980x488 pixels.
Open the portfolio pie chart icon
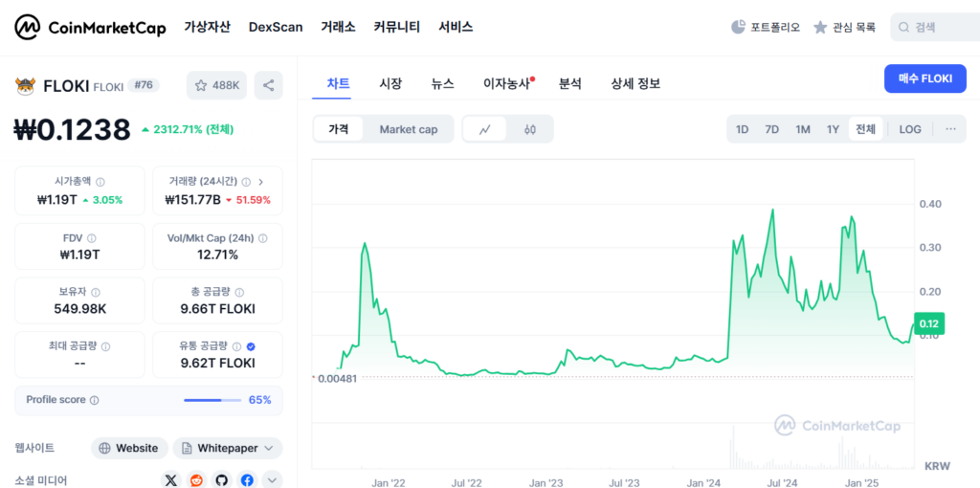click(x=738, y=27)
